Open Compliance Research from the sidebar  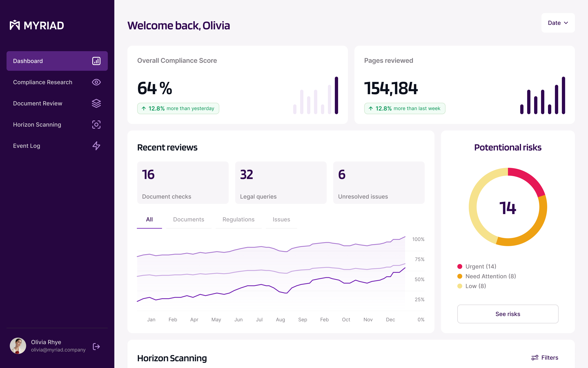pos(42,82)
